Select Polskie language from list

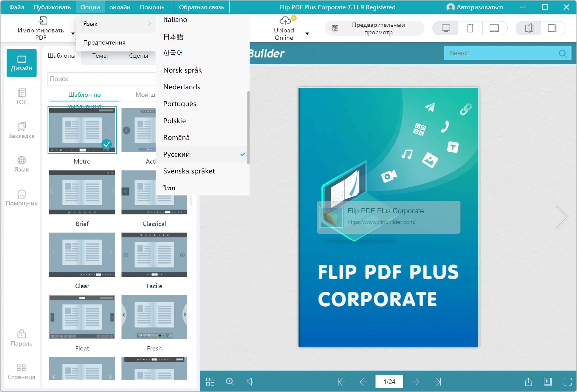(175, 121)
